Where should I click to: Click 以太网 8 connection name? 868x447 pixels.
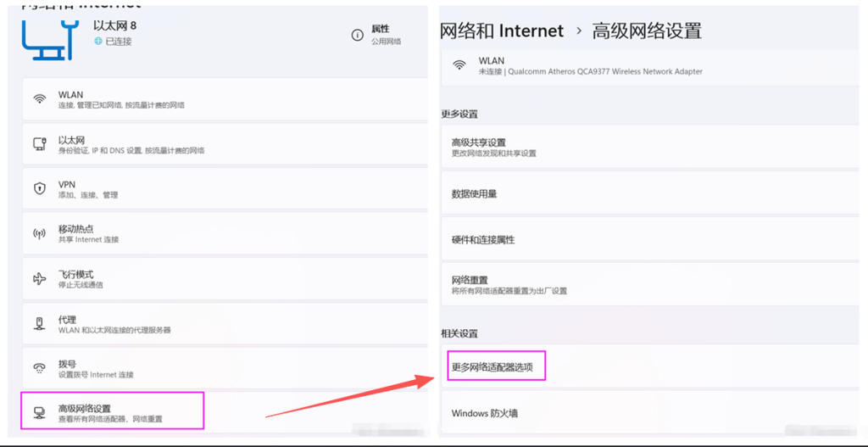click(x=115, y=25)
